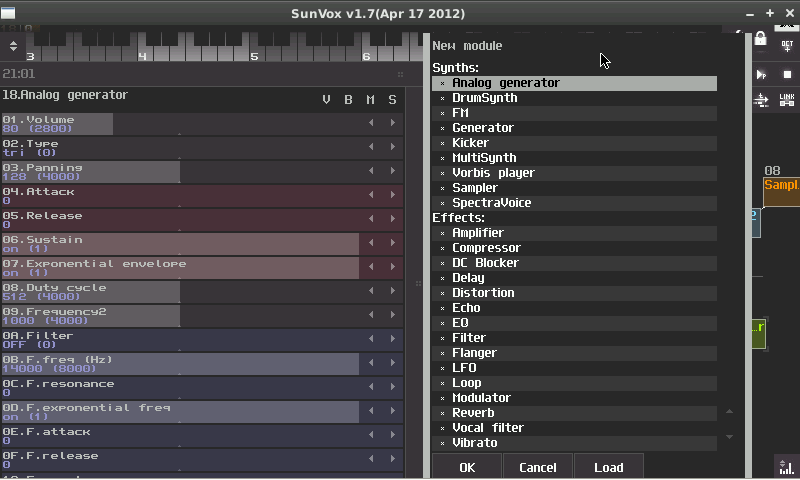The height and width of the screenshot is (480, 800).
Task: Select Sampler in the module list
Action: click(574, 188)
